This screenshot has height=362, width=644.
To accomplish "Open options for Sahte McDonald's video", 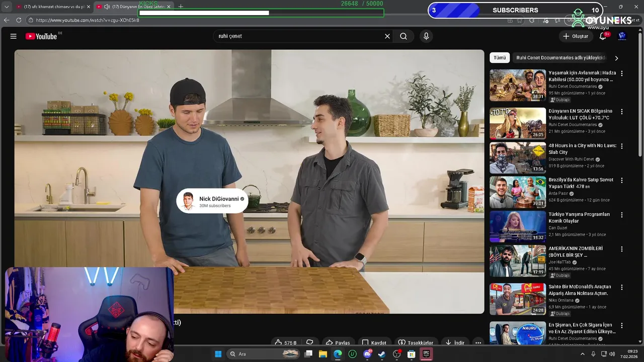I will (622, 288).
